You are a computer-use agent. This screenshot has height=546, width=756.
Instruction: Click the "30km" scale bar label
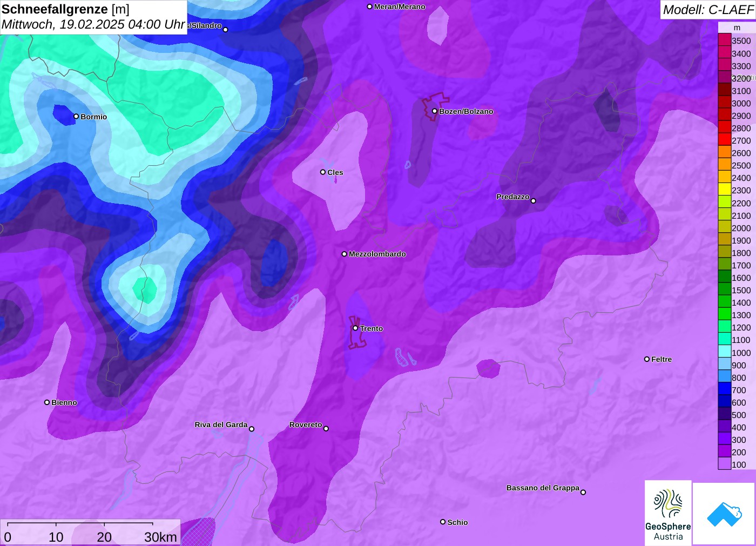[x=160, y=537]
